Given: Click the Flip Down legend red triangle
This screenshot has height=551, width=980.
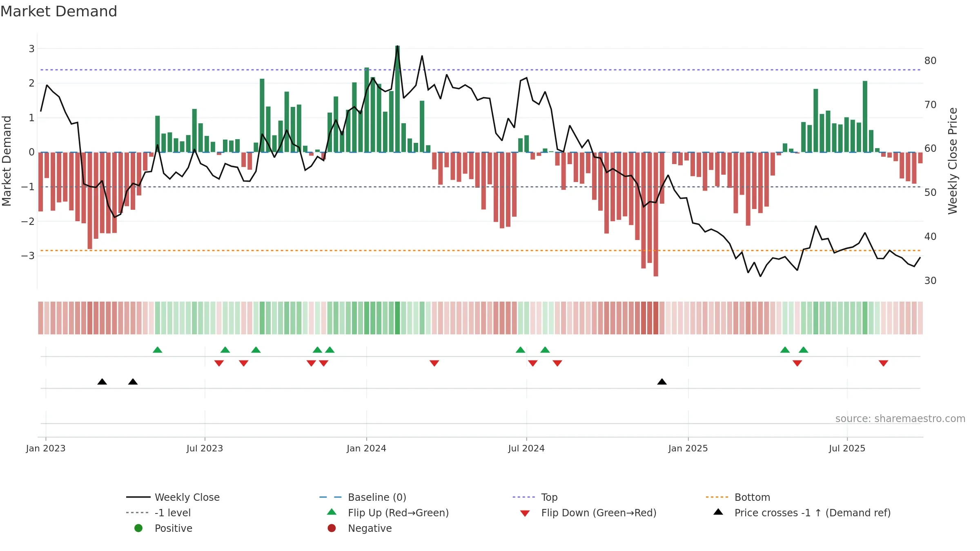Looking at the screenshot, I should (525, 513).
